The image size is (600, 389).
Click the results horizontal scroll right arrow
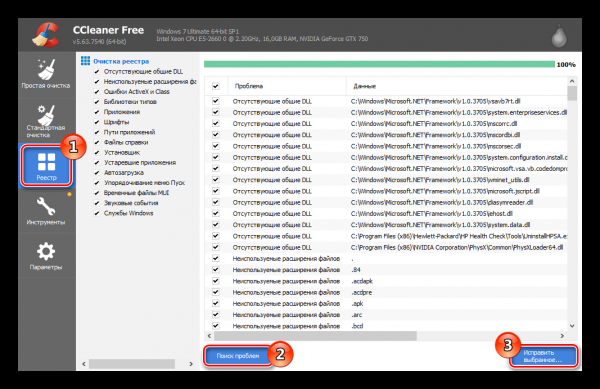pos(562,336)
